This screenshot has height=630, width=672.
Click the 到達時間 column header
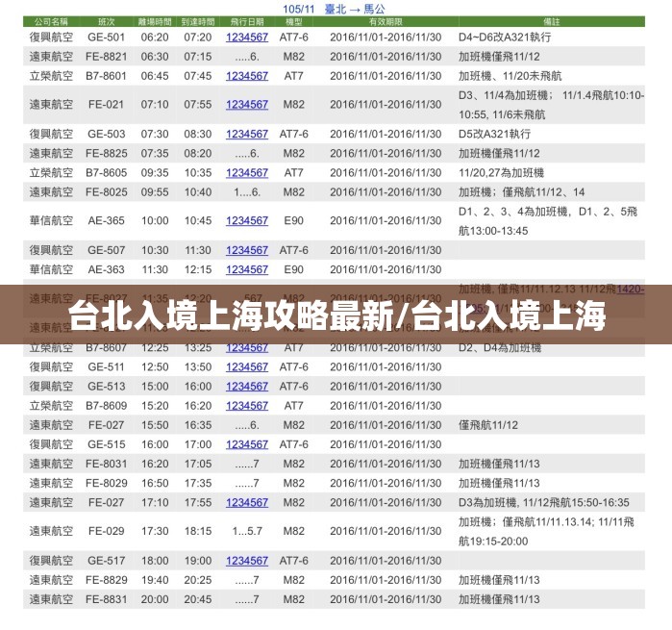[198, 22]
